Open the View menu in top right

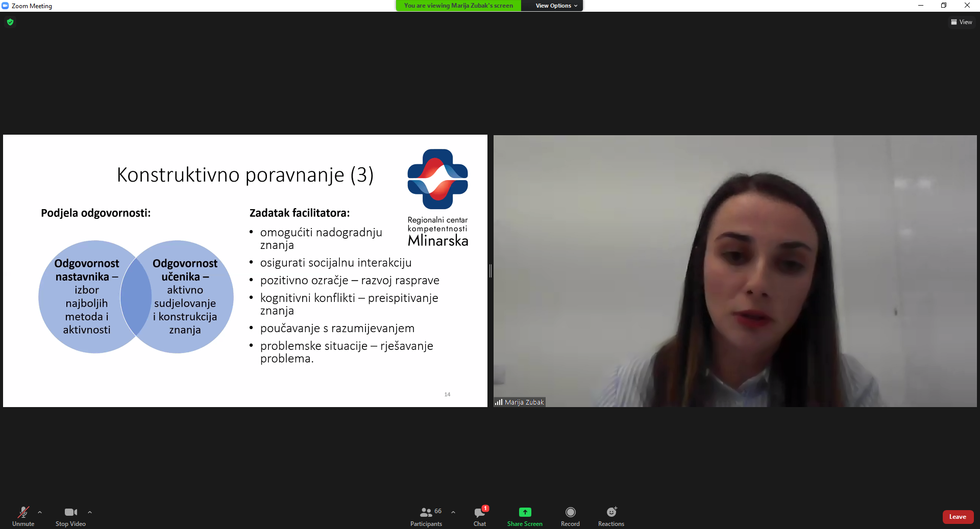(962, 22)
